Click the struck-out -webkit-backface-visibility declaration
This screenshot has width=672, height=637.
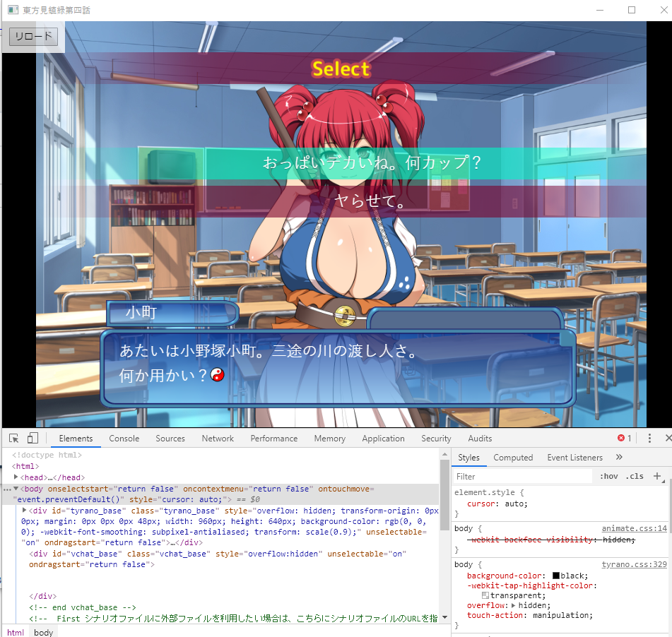[551, 540]
